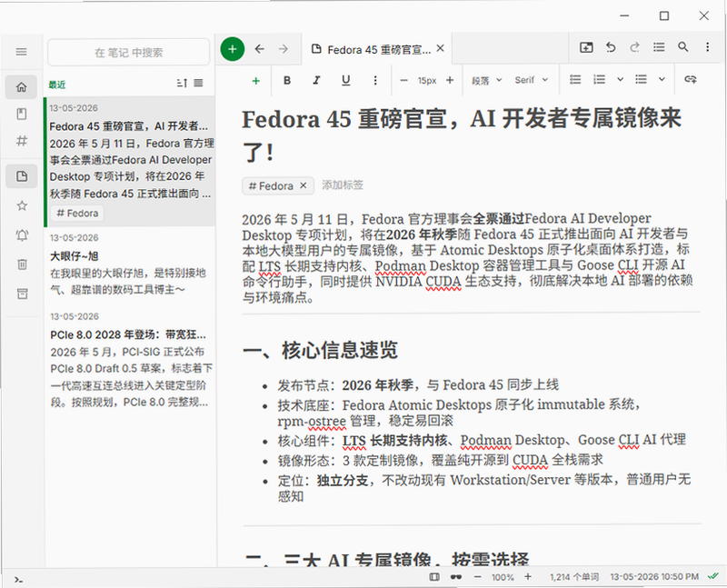
Task: Open the Trash icon in sidebar
Action: [21, 264]
